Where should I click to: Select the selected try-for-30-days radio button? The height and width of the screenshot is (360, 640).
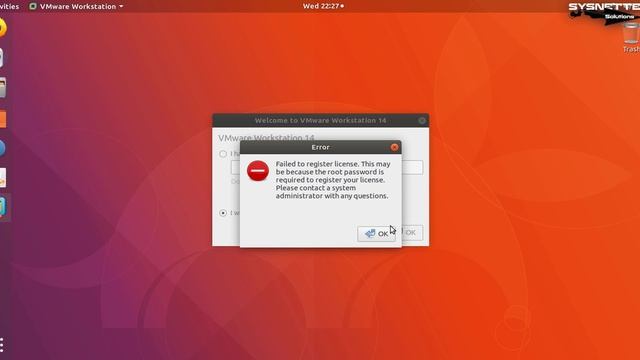(x=223, y=213)
